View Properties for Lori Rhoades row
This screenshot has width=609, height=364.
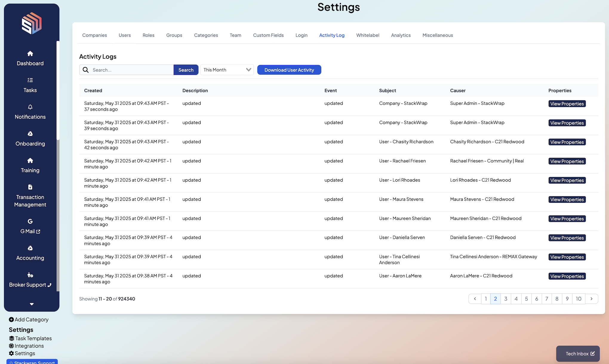coord(567,180)
